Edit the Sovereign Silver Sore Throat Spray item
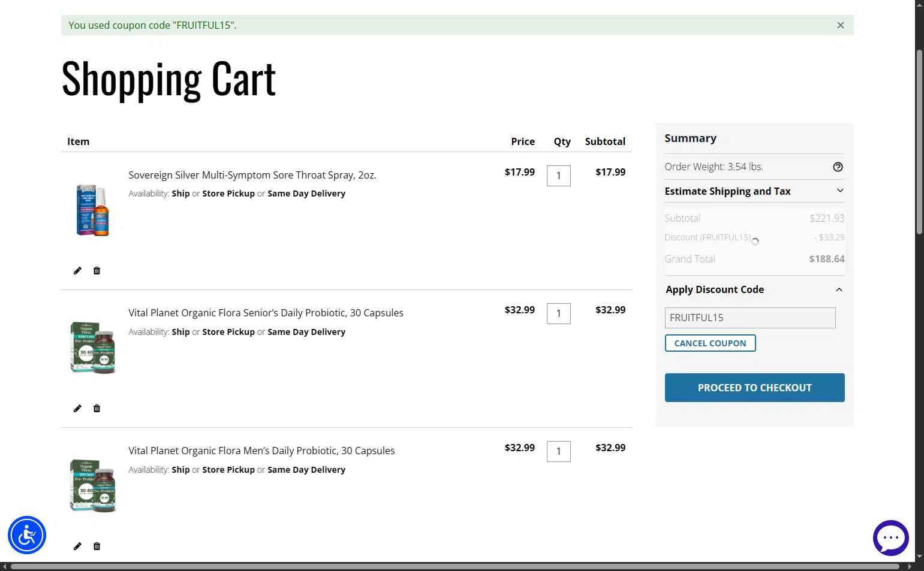 77,271
